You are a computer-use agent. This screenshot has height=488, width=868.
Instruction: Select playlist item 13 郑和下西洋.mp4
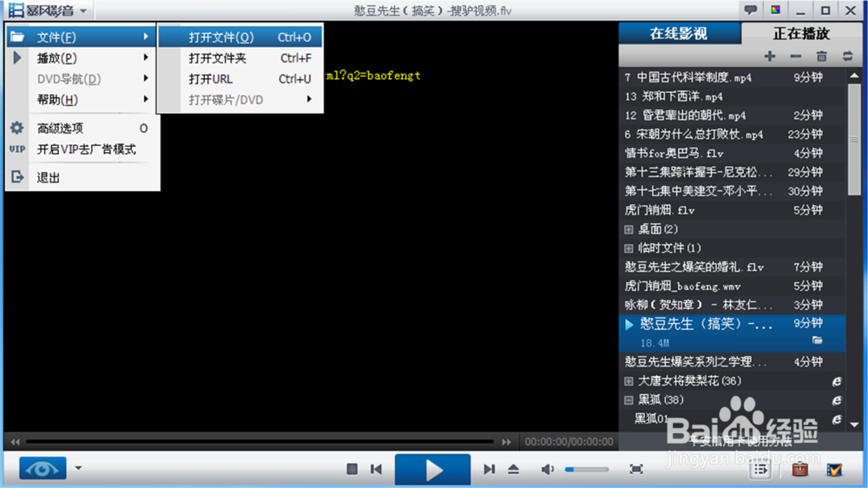coord(733,96)
